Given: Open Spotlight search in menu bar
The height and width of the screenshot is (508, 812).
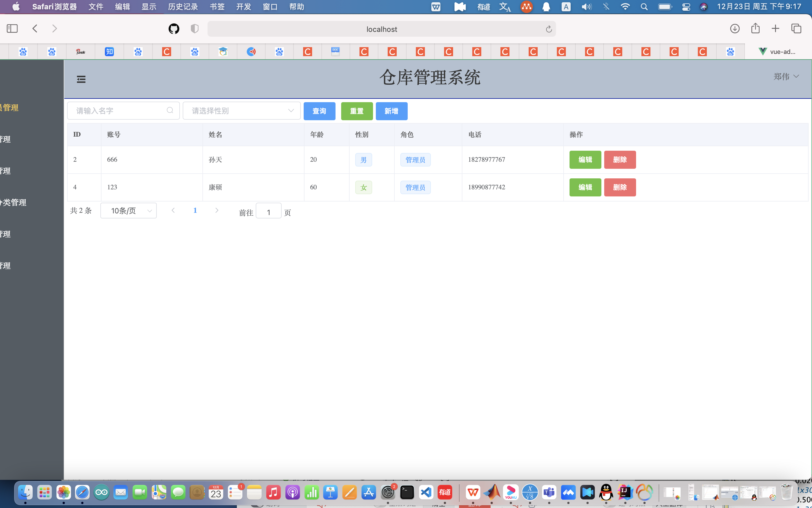Looking at the screenshot, I should [x=644, y=7].
